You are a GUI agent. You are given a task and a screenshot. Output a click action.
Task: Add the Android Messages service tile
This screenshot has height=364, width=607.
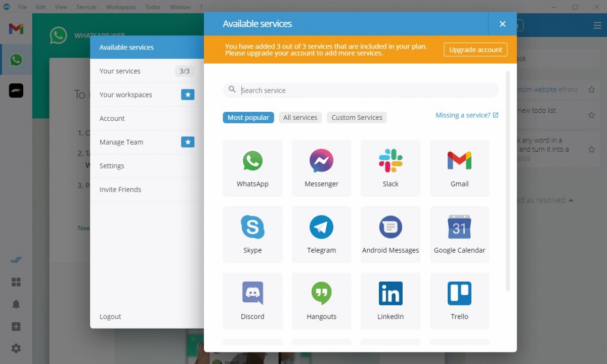[x=391, y=235]
